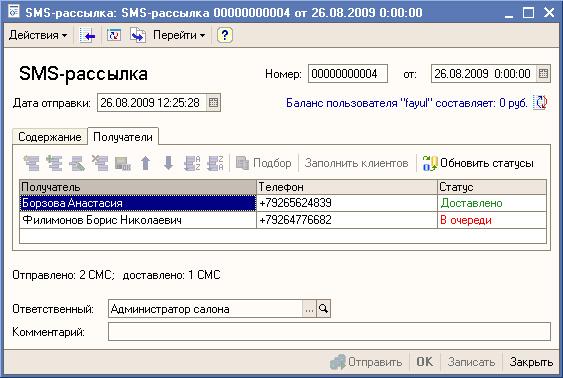Click the Закрыть button
Screen dimensions: 563x378
531,362
